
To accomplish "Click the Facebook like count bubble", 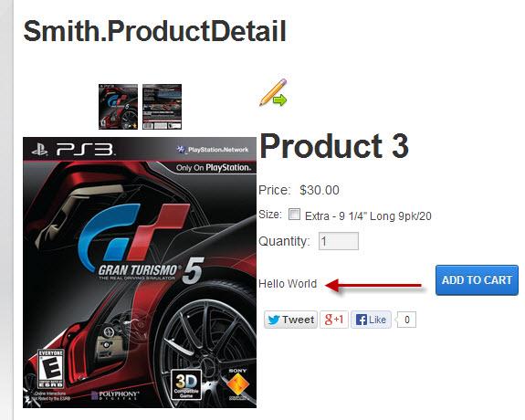I will point(406,320).
